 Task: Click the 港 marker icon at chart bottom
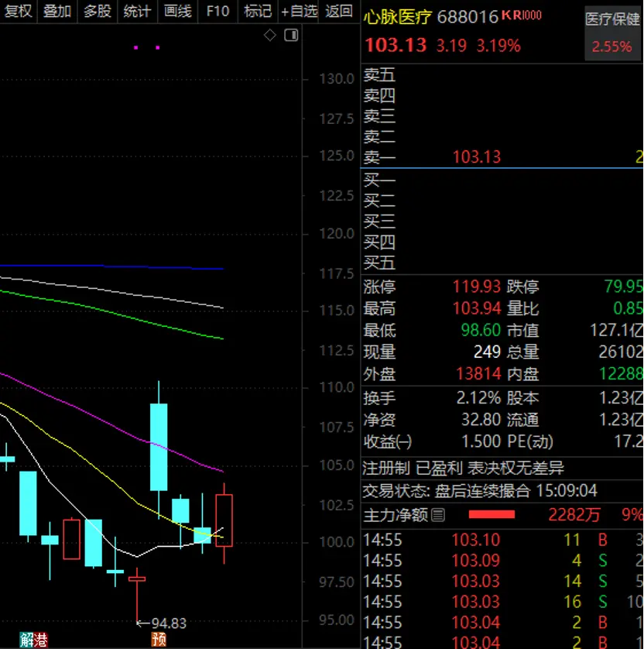(40, 640)
